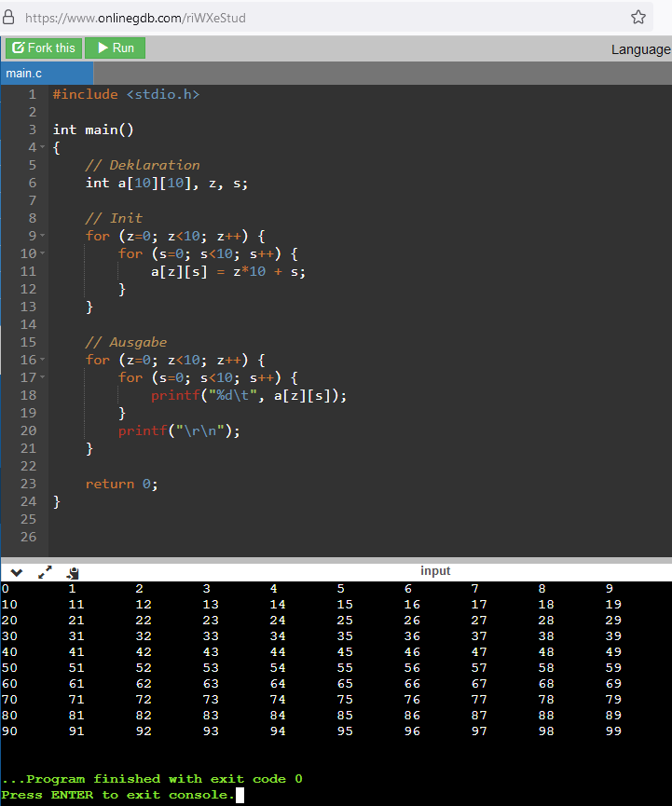
Task: Click output value 99 in console
Action: pos(613,731)
